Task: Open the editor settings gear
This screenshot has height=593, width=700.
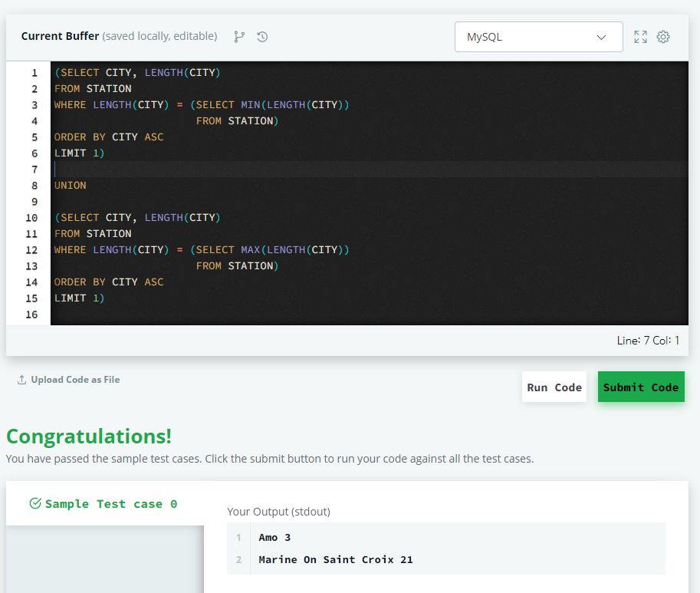Action: (x=662, y=36)
